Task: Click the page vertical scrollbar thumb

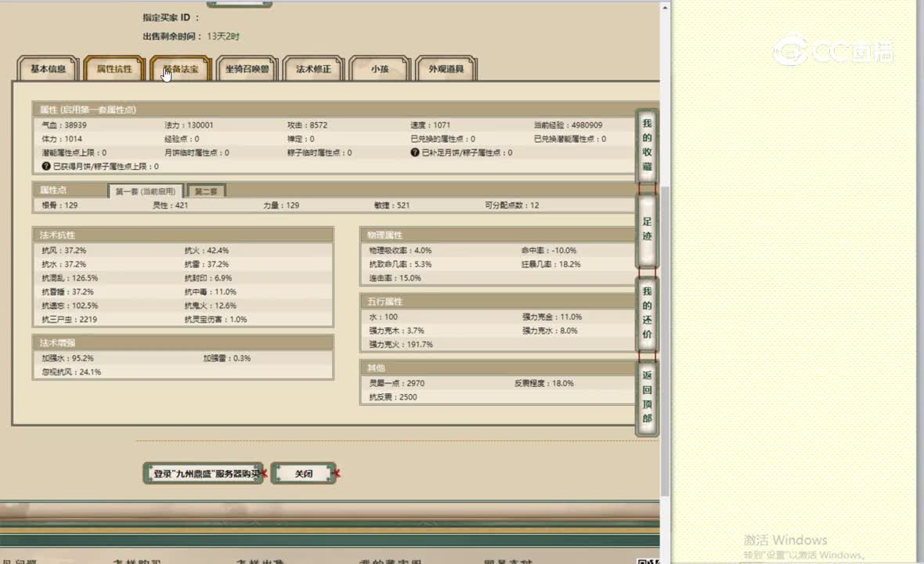Action: tap(665, 341)
